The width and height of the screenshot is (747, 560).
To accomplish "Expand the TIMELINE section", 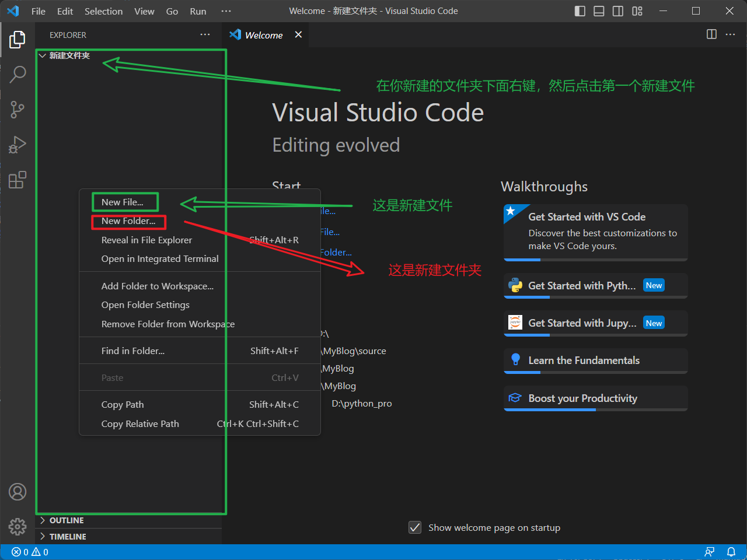I will [x=67, y=537].
